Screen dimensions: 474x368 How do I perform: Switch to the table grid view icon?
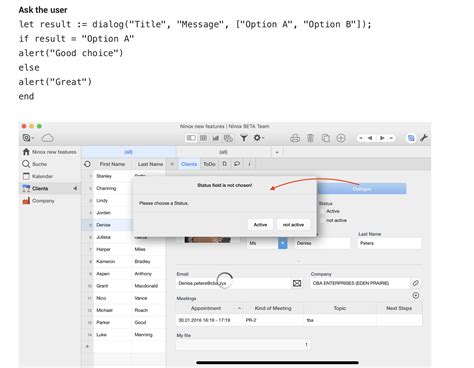coord(203,138)
